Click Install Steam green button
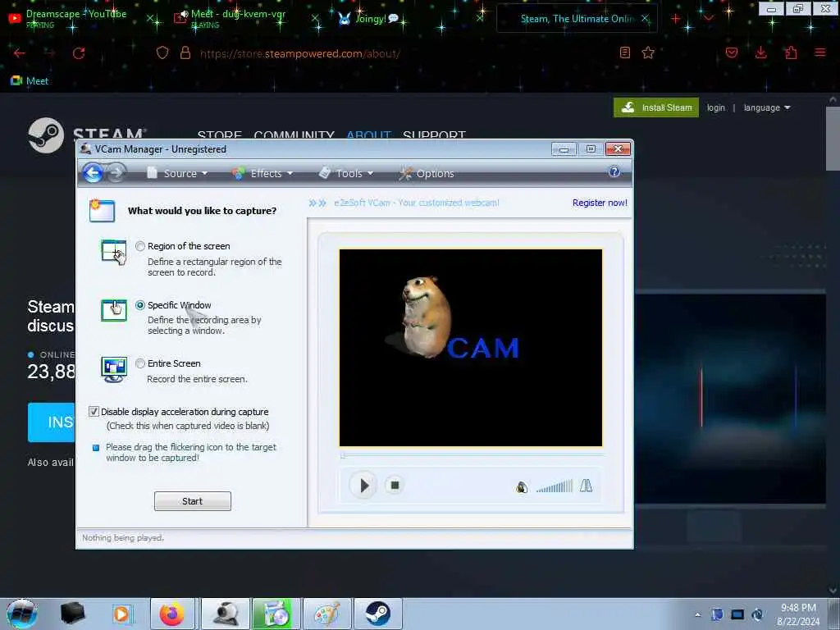 click(x=655, y=107)
